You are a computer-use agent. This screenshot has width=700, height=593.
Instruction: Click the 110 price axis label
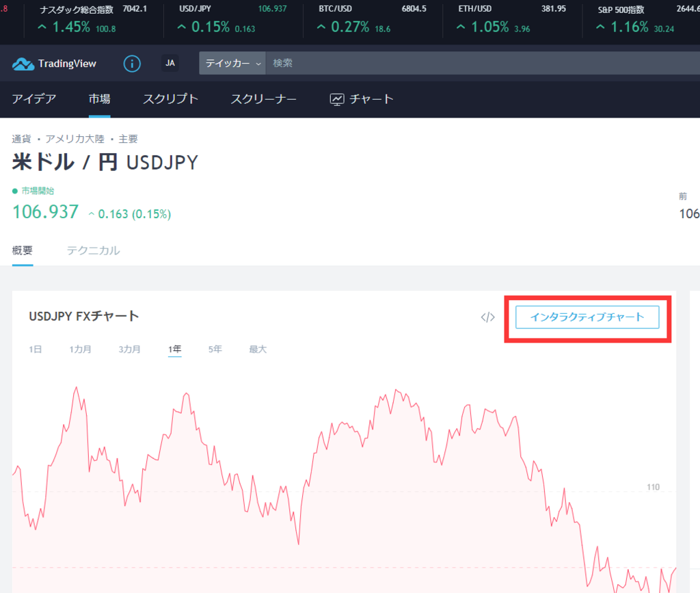coord(653,487)
